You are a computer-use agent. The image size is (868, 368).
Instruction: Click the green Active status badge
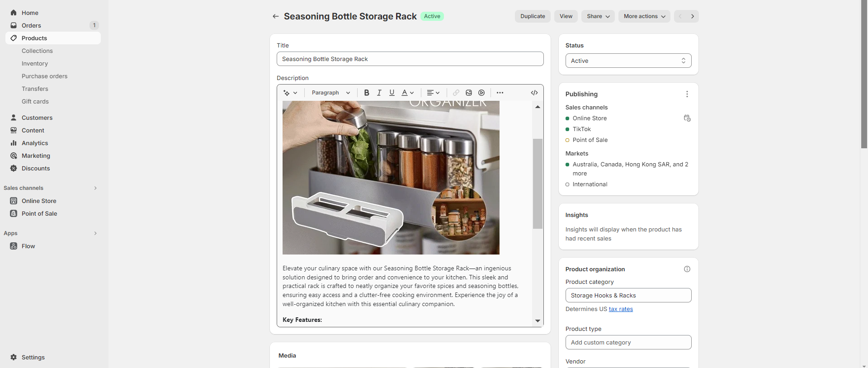coord(432,16)
